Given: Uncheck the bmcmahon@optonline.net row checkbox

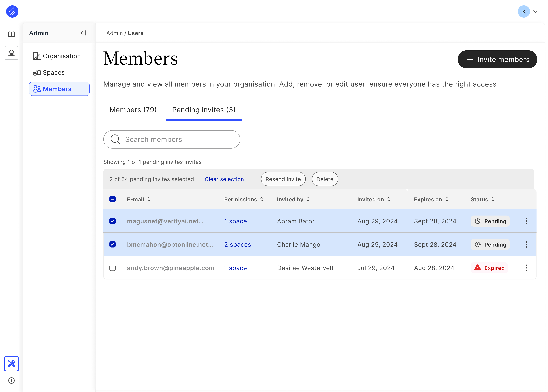Looking at the screenshot, I should click(x=113, y=244).
